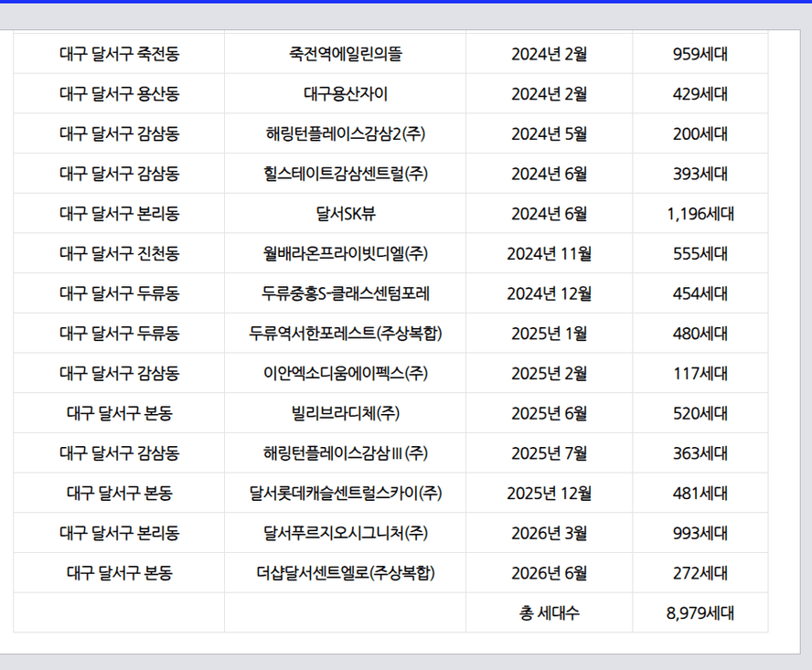Click the '2025년 1월' date cell
812x670 pixels.
click(549, 334)
